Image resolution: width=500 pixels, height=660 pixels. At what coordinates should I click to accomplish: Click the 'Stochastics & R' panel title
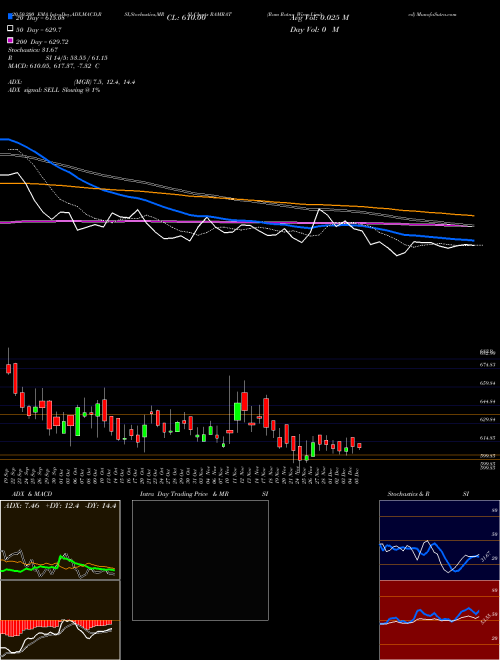pos(408,494)
